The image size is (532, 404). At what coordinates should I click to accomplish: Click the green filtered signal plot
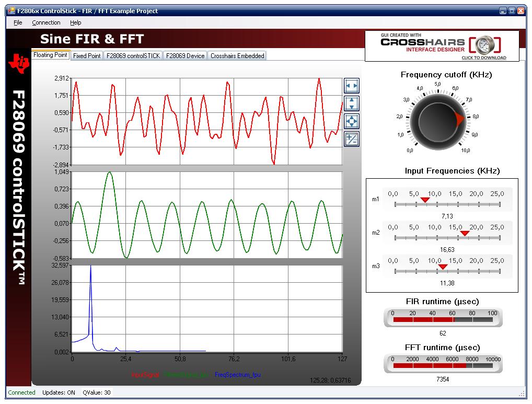tap(207, 215)
